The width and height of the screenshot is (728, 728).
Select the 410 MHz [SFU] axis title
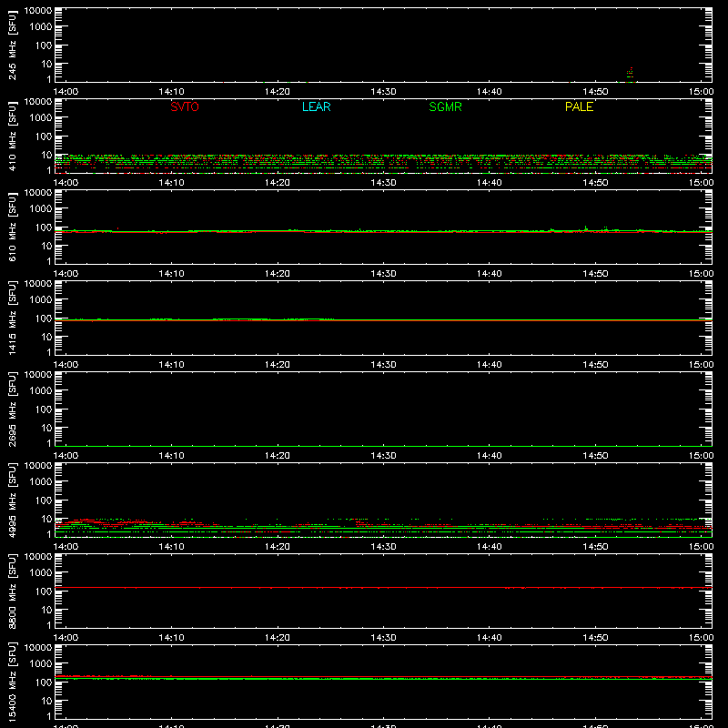pyautogui.click(x=12, y=136)
